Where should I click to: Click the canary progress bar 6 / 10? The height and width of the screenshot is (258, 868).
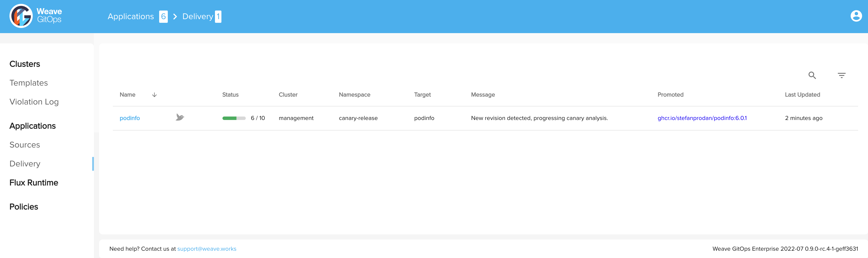click(x=234, y=118)
